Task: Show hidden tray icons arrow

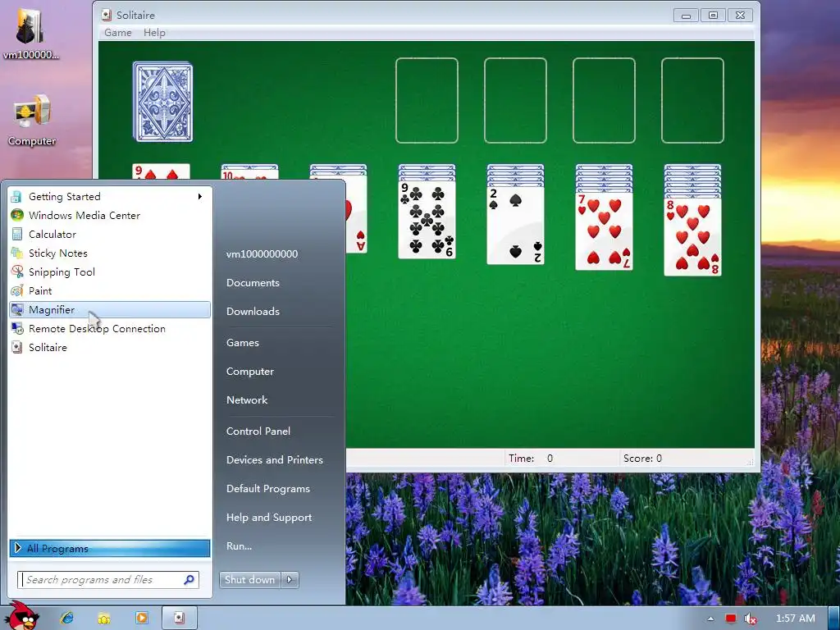Action: (710, 619)
